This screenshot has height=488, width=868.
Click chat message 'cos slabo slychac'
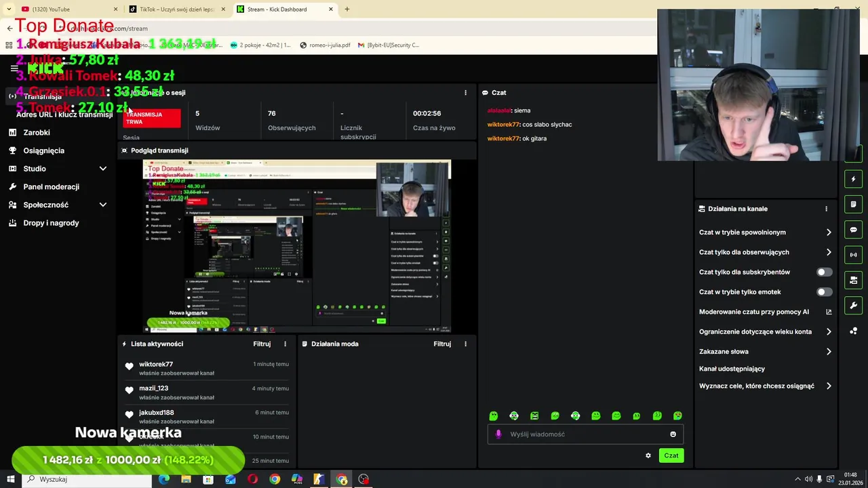(x=547, y=125)
